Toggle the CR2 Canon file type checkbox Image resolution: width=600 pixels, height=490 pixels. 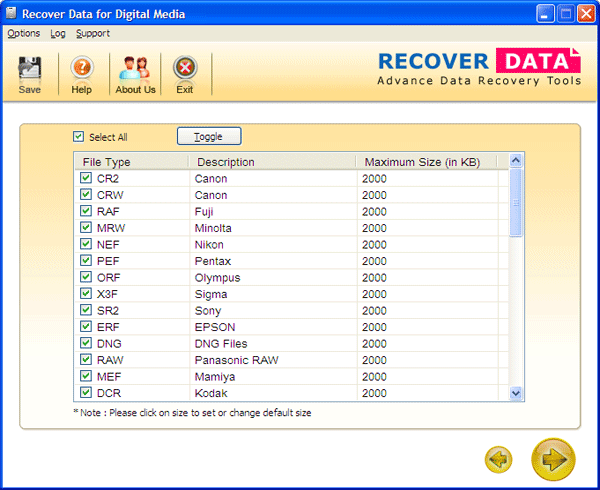click(x=86, y=179)
